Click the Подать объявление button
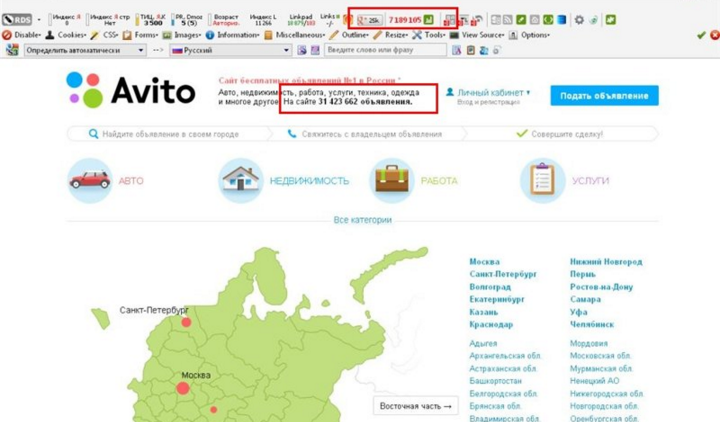 pos(604,96)
